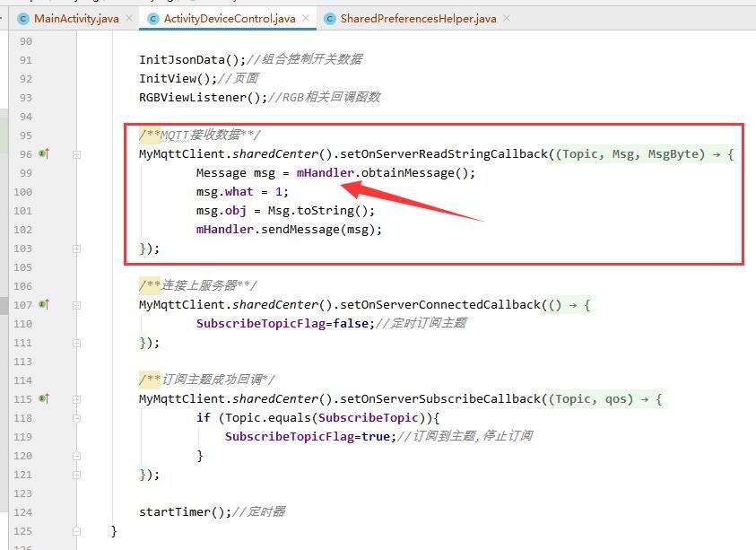Click the SharedPreferencesHelper.java class file icon
This screenshot has width=756, height=550.
pyautogui.click(x=330, y=18)
